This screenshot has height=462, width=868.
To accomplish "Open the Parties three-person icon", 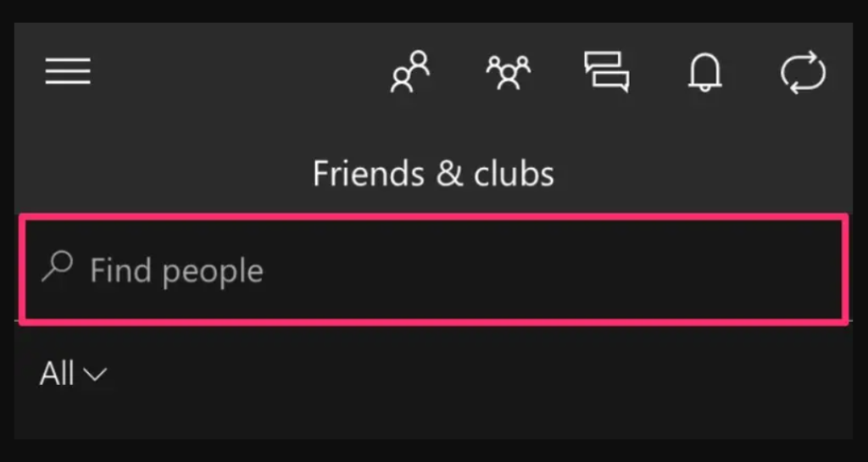I will tap(509, 73).
